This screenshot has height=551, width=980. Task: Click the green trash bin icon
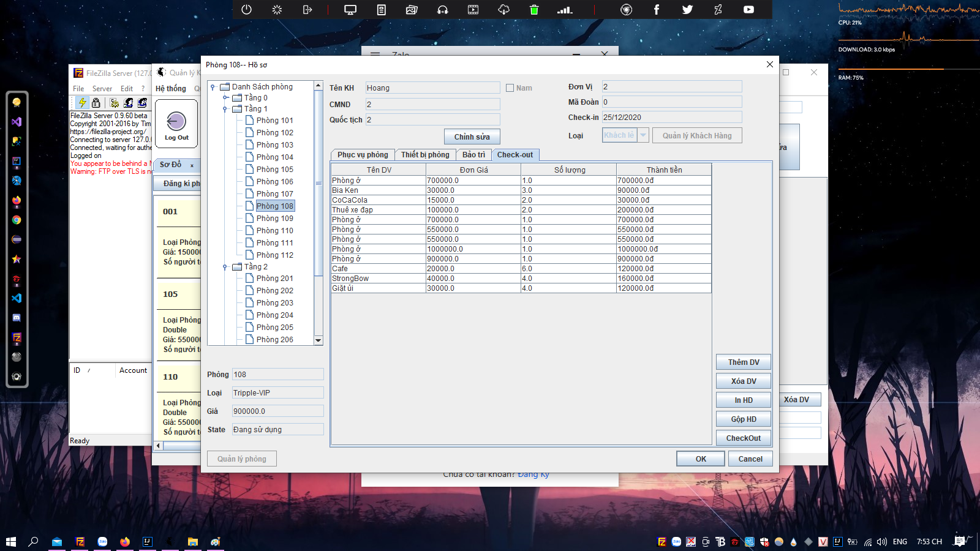coord(534,9)
